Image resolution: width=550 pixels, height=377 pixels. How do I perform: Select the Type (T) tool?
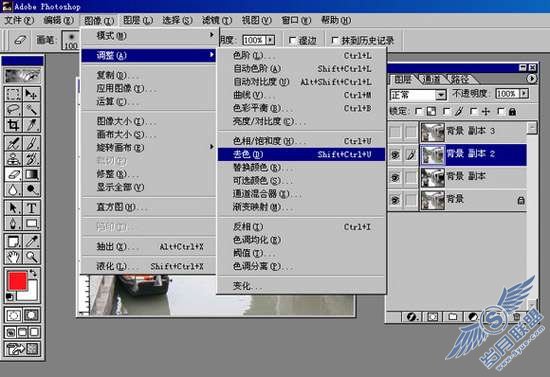point(32,208)
